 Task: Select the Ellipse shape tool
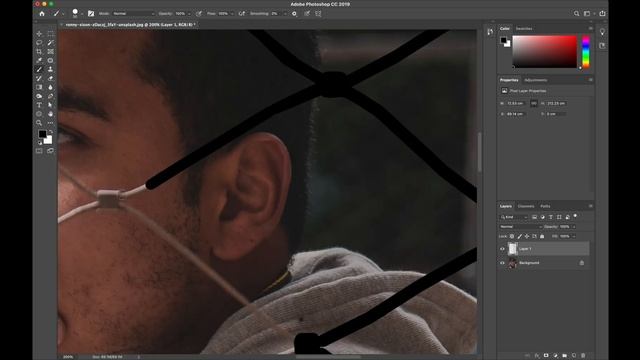pos(39,114)
